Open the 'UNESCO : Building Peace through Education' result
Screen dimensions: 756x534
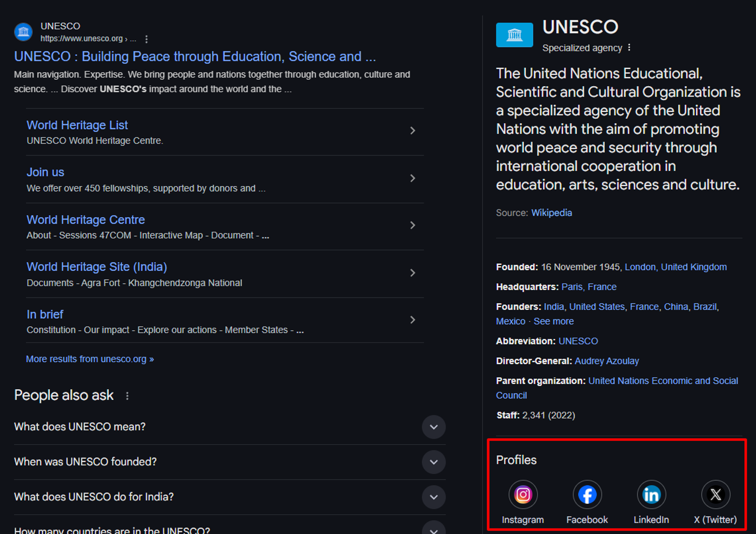[195, 57]
